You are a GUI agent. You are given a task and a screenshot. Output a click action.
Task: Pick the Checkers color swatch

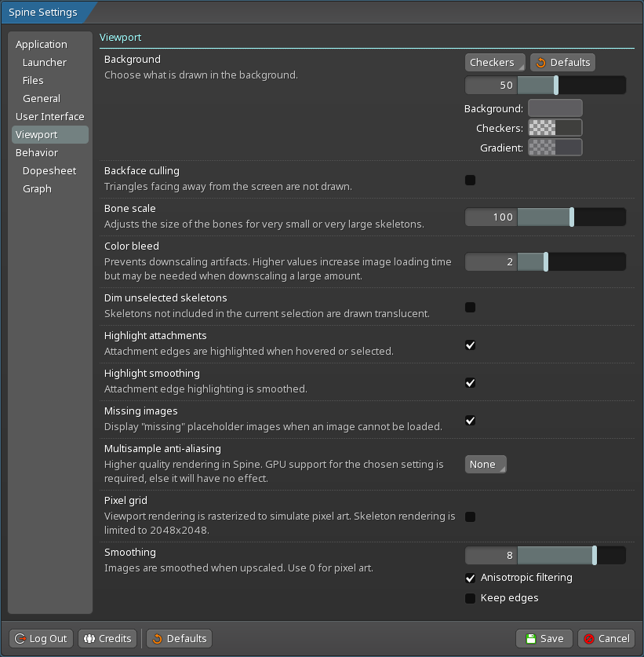555,128
